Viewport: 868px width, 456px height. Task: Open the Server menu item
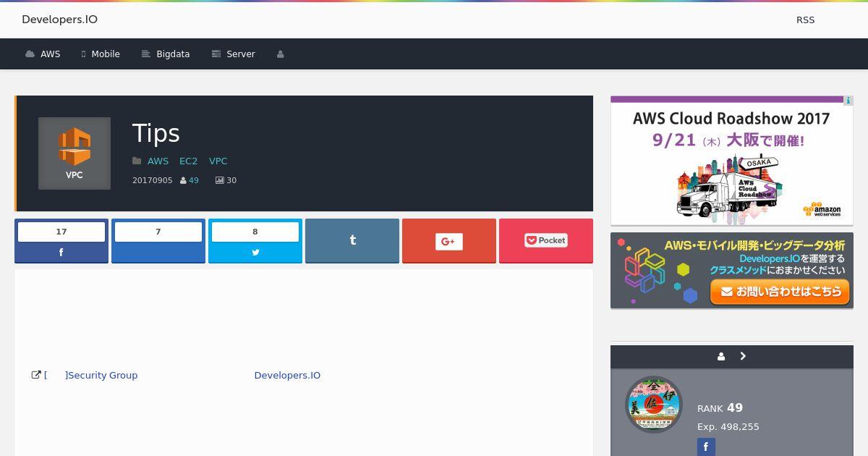[233, 54]
